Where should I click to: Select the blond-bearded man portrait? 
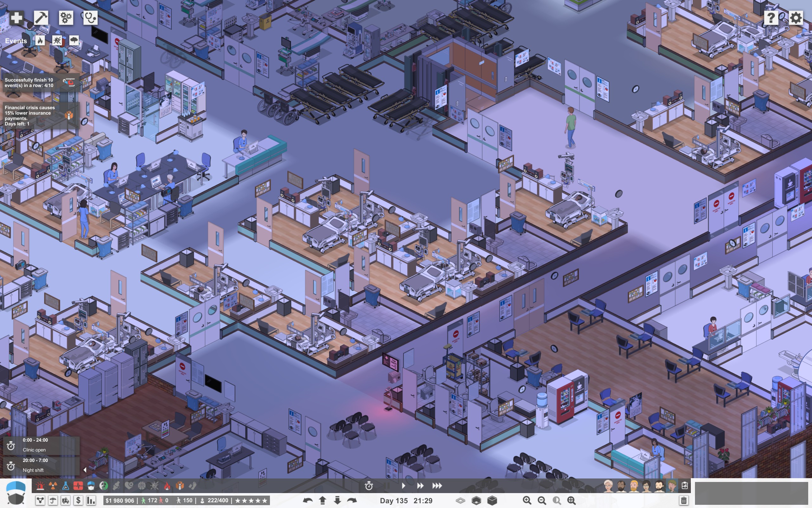[634, 486]
